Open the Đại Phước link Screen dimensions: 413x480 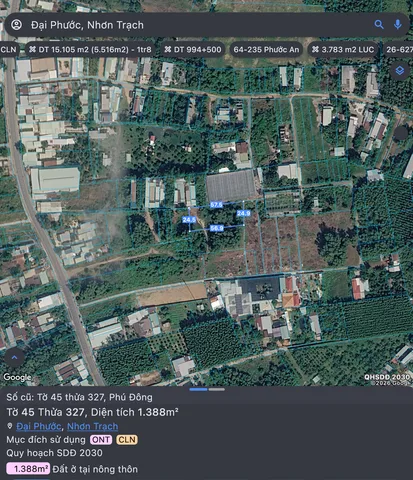[x=39, y=426]
